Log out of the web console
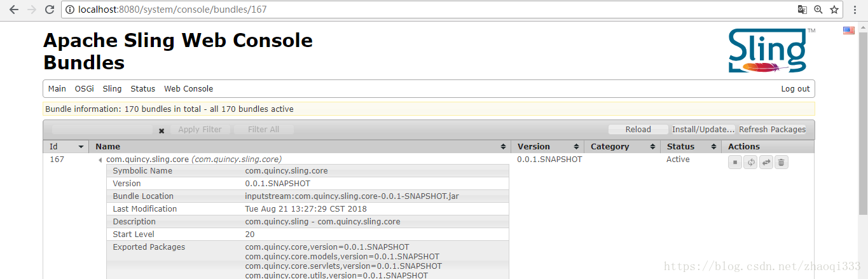This screenshot has height=279, width=868. (796, 88)
